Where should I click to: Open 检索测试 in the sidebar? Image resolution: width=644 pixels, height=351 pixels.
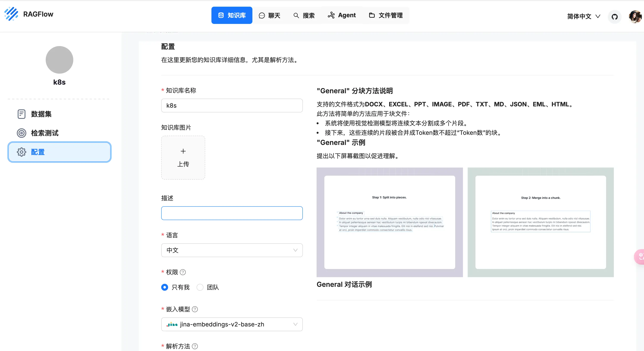(x=59, y=133)
